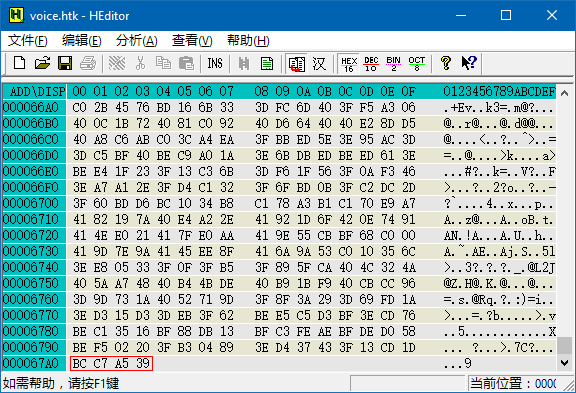Click the Paste clipboard icon
The image size is (576, 393).
click(186, 63)
